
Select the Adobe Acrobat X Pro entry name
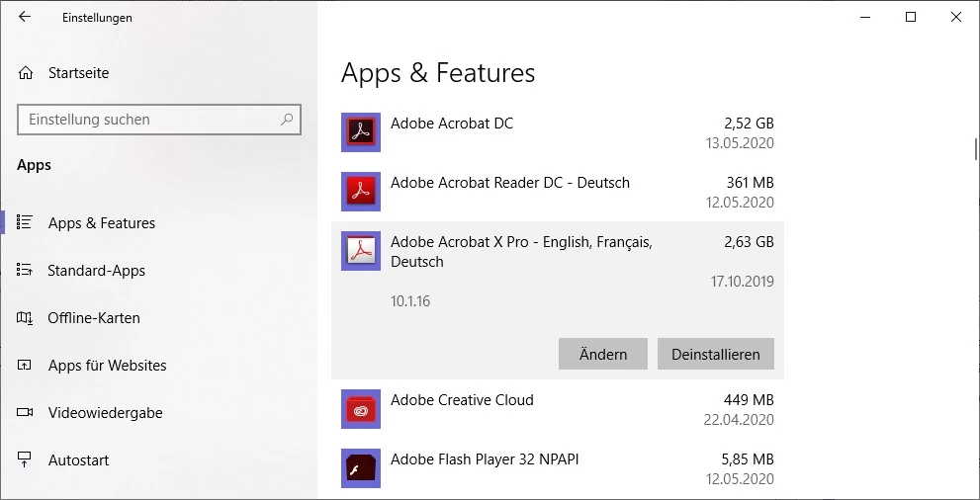tap(521, 252)
